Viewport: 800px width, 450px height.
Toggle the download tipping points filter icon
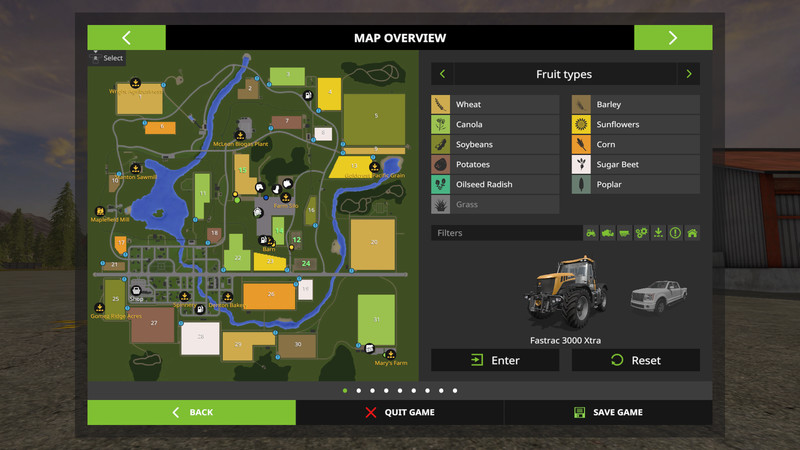tap(658, 233)
